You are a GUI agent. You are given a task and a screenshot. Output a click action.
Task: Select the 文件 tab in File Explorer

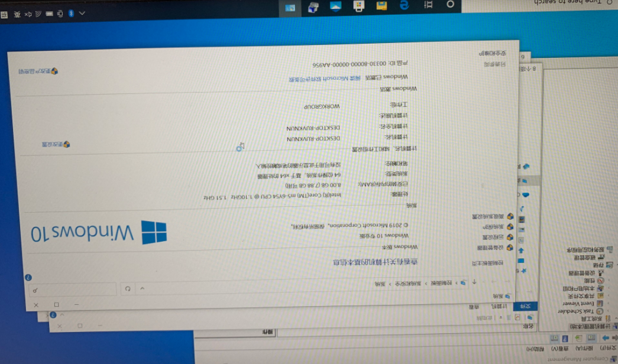click(525, 307)
